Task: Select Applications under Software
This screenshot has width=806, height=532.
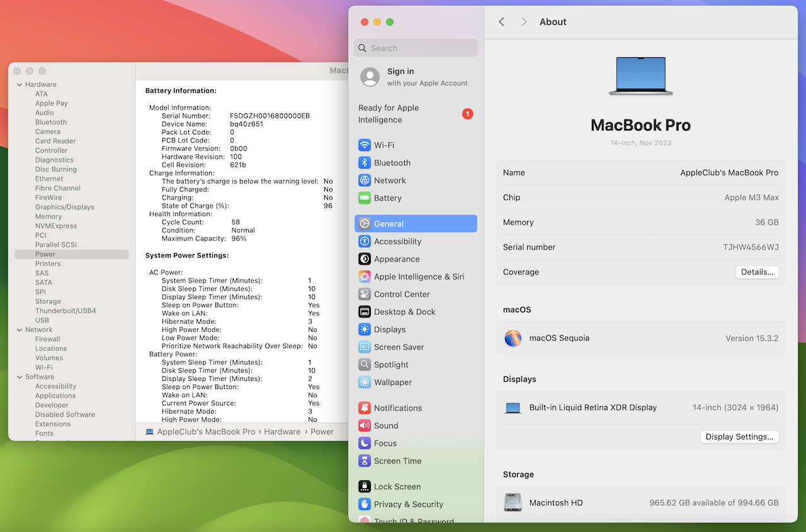Action: pyautogui.click(x=55, y=396)
